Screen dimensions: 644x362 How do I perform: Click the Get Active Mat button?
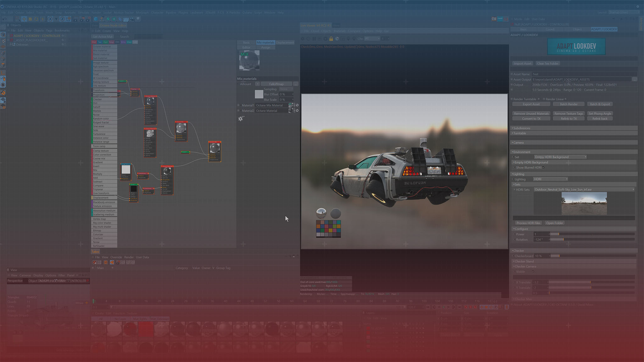103,37
